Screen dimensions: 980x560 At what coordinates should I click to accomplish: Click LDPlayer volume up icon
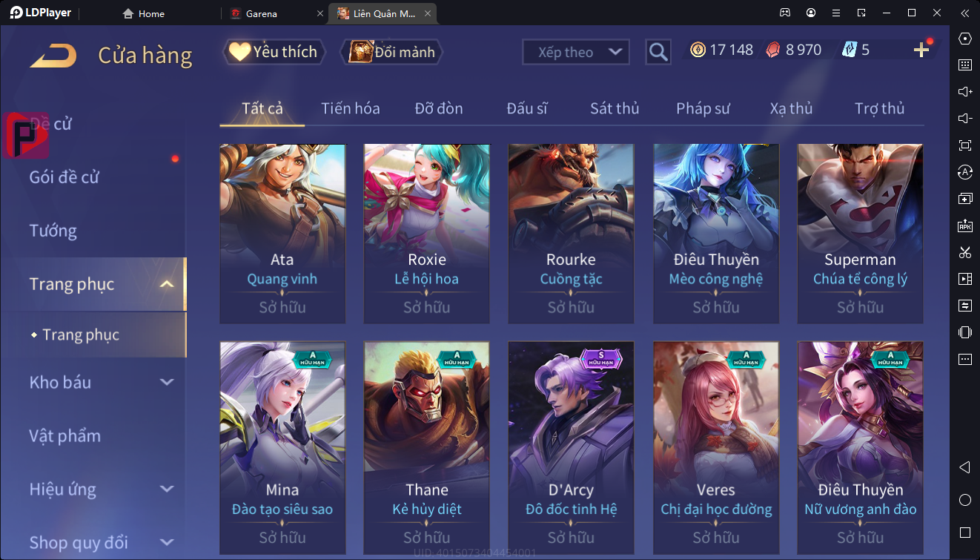pos(965,91)
